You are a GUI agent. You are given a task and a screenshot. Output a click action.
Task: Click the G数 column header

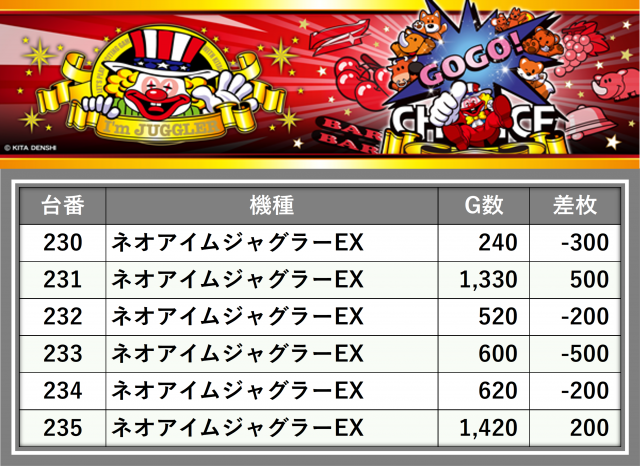(484, 206)
